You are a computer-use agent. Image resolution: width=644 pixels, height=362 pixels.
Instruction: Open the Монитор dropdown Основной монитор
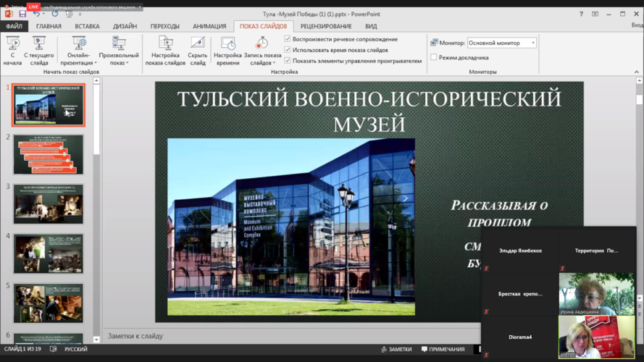(502, 43)
